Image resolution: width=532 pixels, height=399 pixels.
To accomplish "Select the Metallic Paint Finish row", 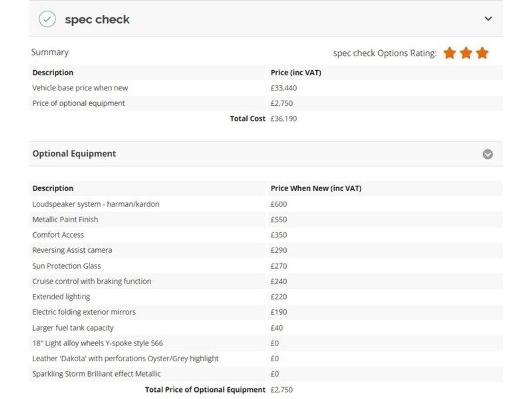I will point(266,219).
